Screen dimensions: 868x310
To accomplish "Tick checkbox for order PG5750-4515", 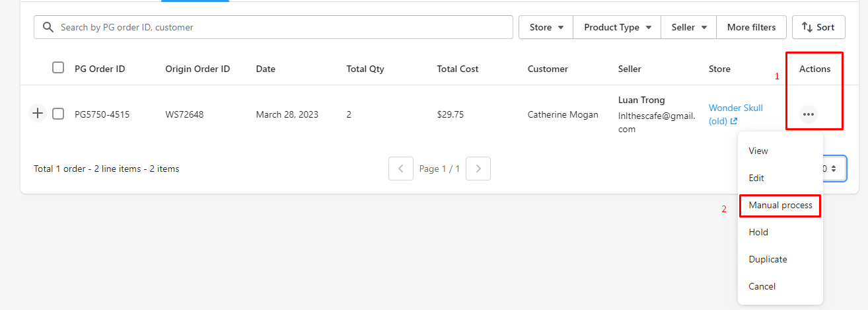I will [58, 114].
